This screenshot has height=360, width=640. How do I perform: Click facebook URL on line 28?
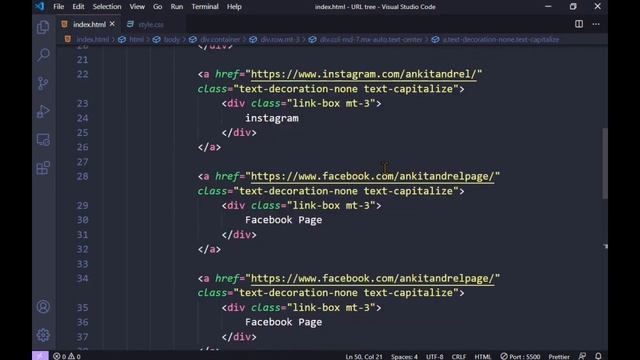pyautogui.click(x=372, y=176)
